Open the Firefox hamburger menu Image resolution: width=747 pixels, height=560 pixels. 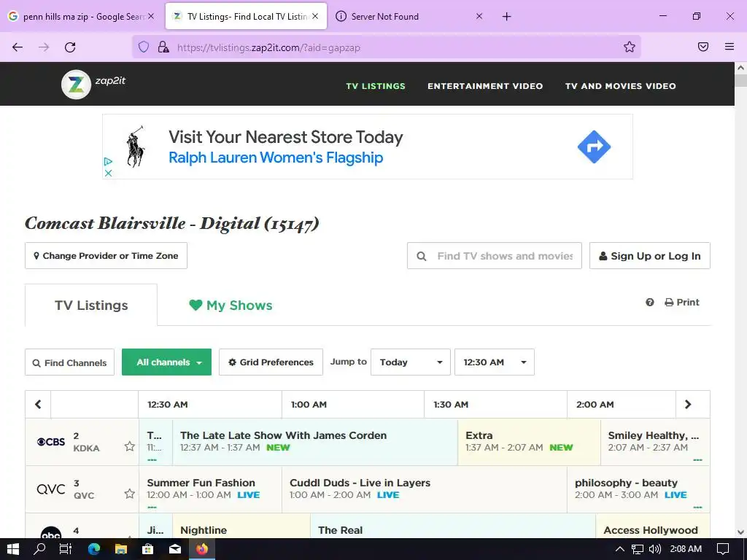pos(729,47)
